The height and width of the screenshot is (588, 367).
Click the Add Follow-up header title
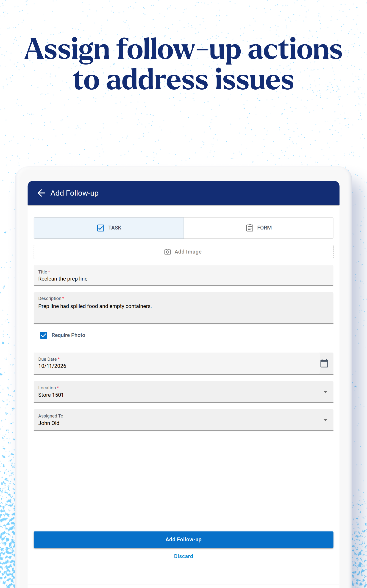pos(75,193)
